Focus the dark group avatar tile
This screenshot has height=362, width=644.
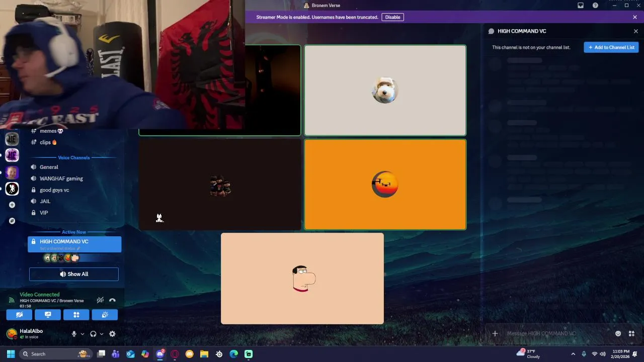coord(220,185)
